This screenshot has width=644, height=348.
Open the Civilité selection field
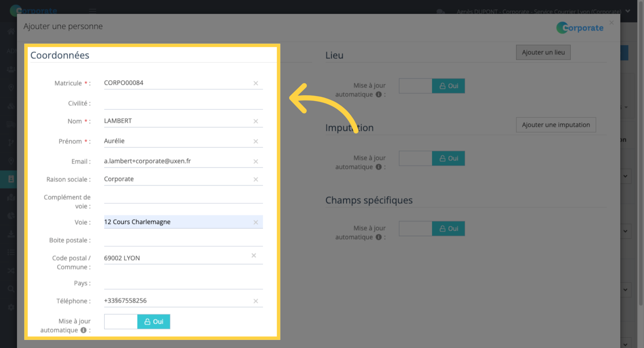click(183, 103)
